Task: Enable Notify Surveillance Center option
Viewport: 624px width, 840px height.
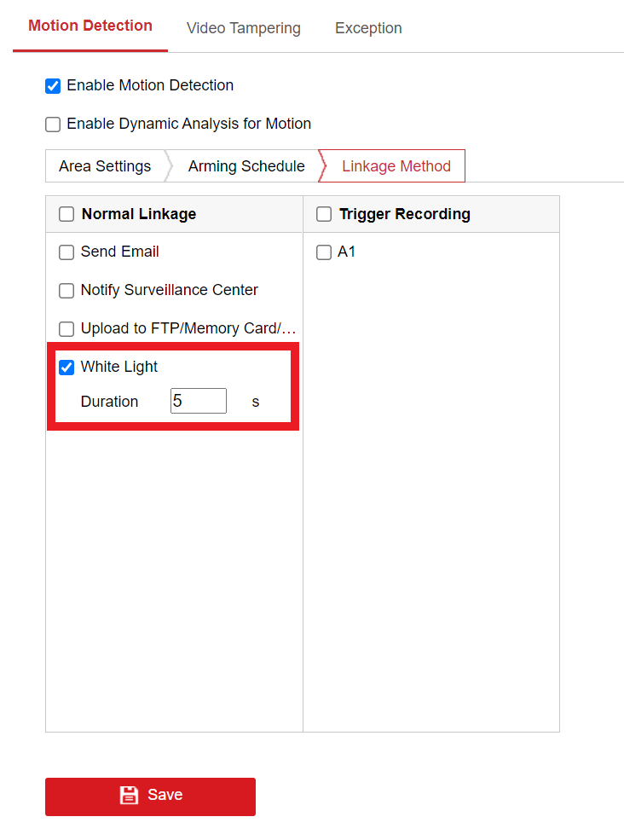Action: click(x=66, y=291)
